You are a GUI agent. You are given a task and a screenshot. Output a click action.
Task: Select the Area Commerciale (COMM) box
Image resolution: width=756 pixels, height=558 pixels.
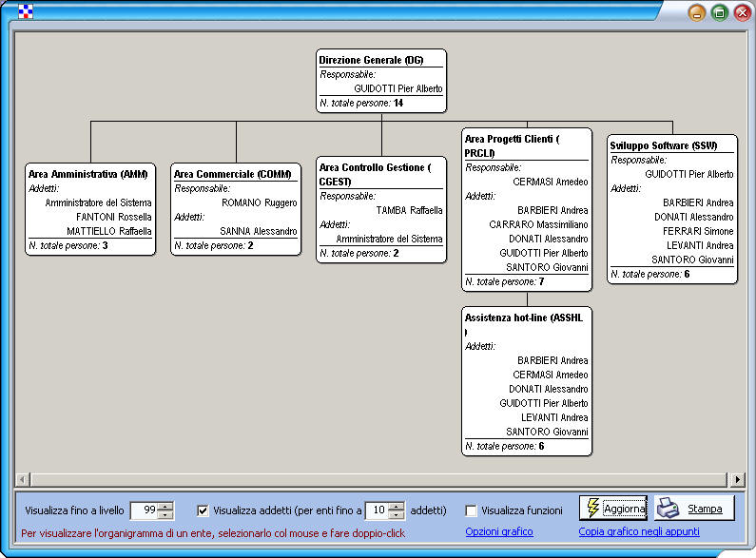[236, 209]
